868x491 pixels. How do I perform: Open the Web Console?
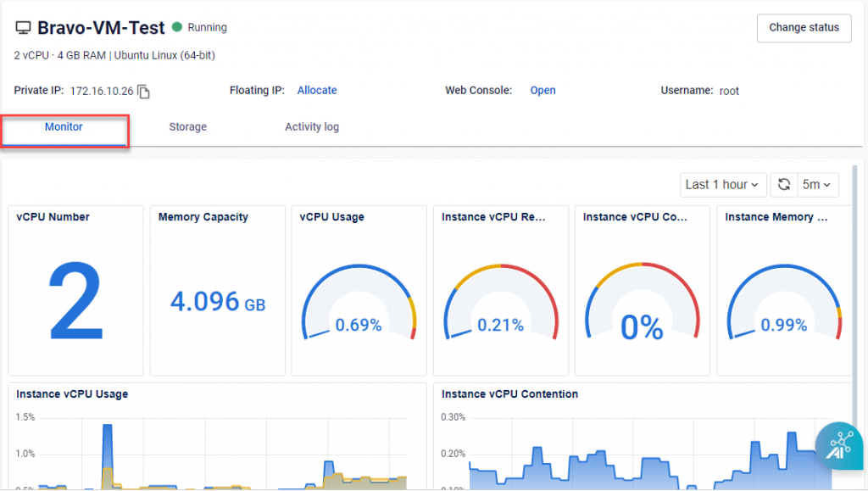pos(542,90)
